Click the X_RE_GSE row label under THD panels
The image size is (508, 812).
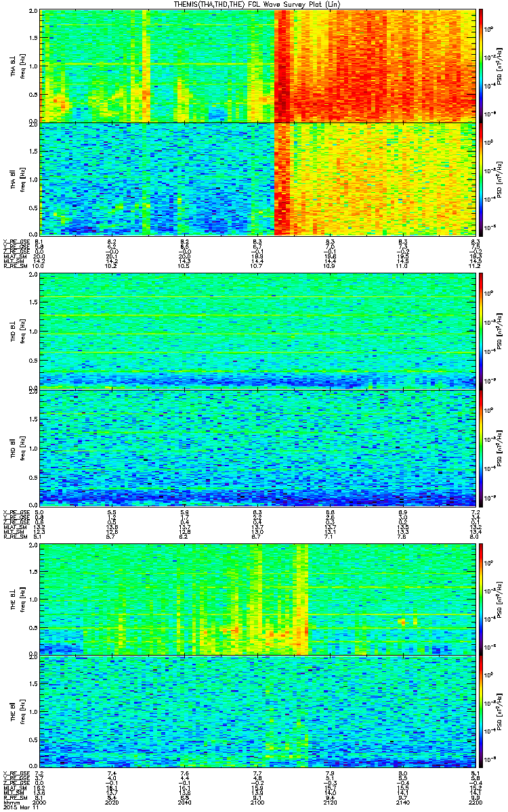(x=16, y=511)
